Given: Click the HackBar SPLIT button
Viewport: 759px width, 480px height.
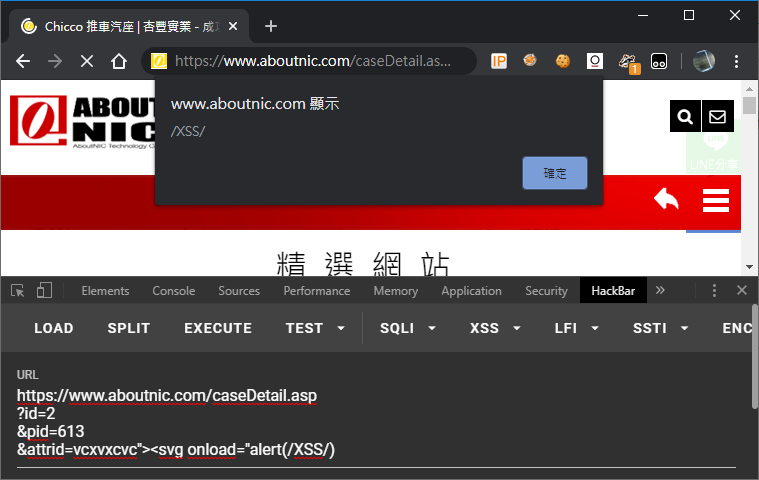Looking at the screenshot, I should (128, 328).
